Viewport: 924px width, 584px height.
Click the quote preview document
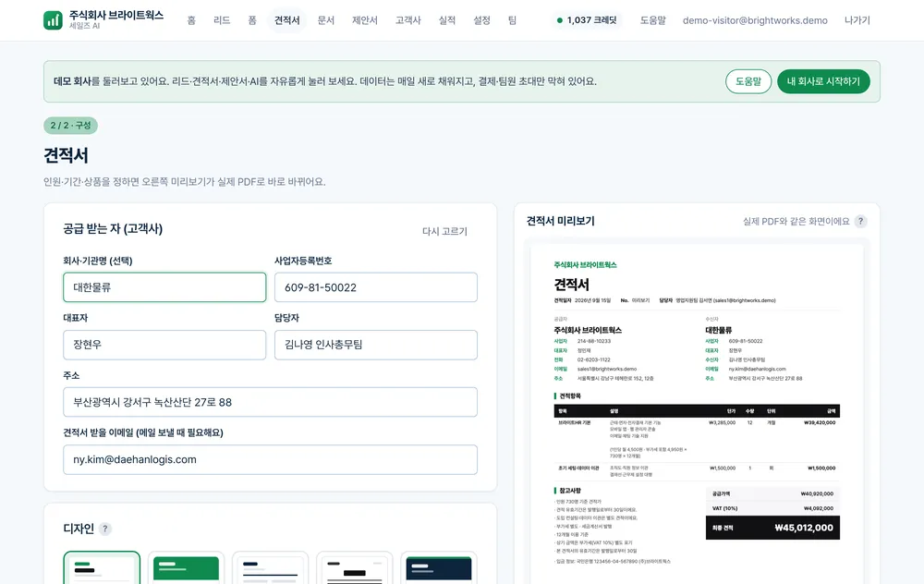click(697, 415)
